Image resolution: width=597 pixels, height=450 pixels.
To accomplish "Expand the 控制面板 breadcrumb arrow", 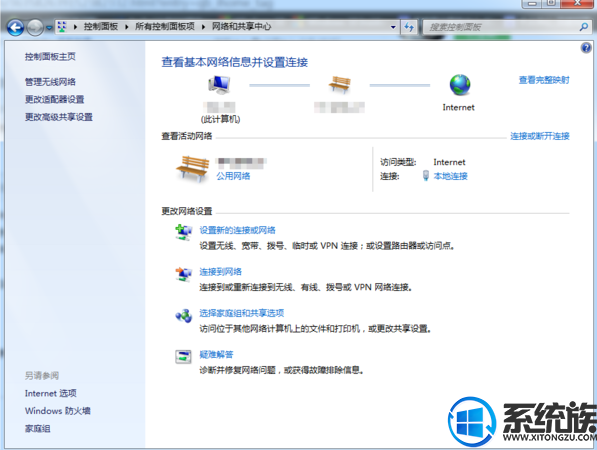I will tap(126, 27).
